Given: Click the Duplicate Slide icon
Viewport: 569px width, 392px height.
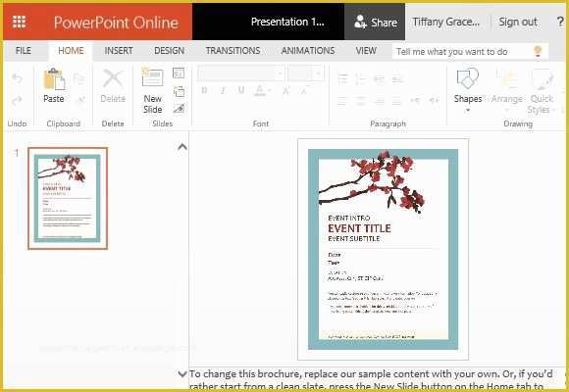Looking at the screenshot, I should (179, 91).
